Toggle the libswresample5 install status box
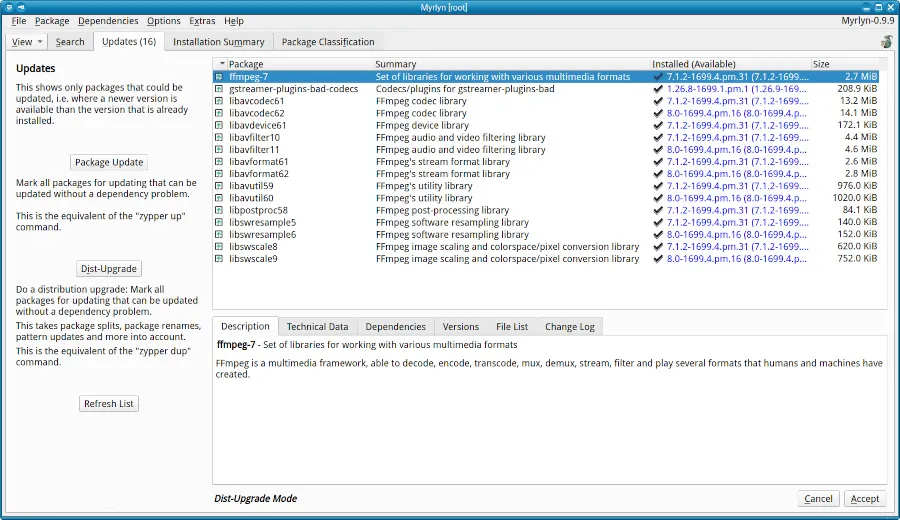Viewport: 900px width, 520px height. click(x=220, y=222)
